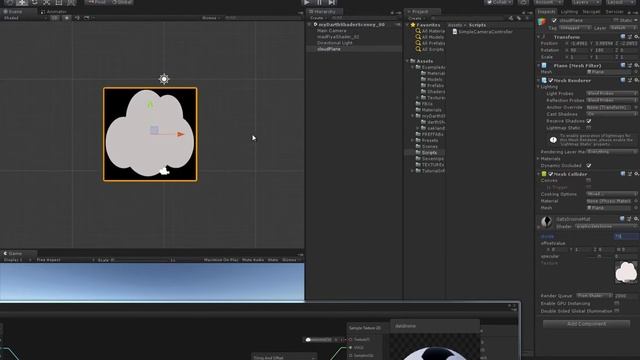Viewport: 640px width, 360px height.
Task: Toggle Lightmap Static checkbox
Action: click(589, 128)
